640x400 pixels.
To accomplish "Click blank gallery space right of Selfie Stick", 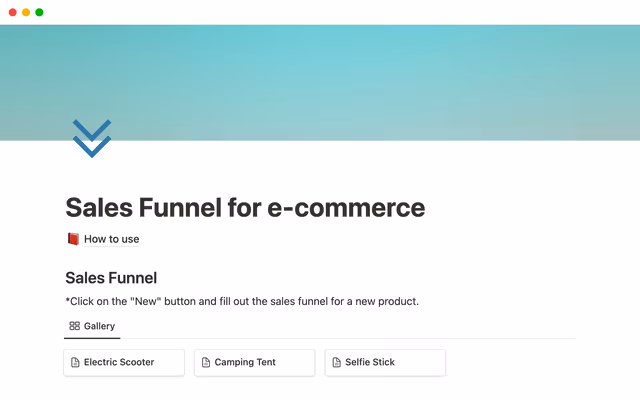I will click(520, 362).
